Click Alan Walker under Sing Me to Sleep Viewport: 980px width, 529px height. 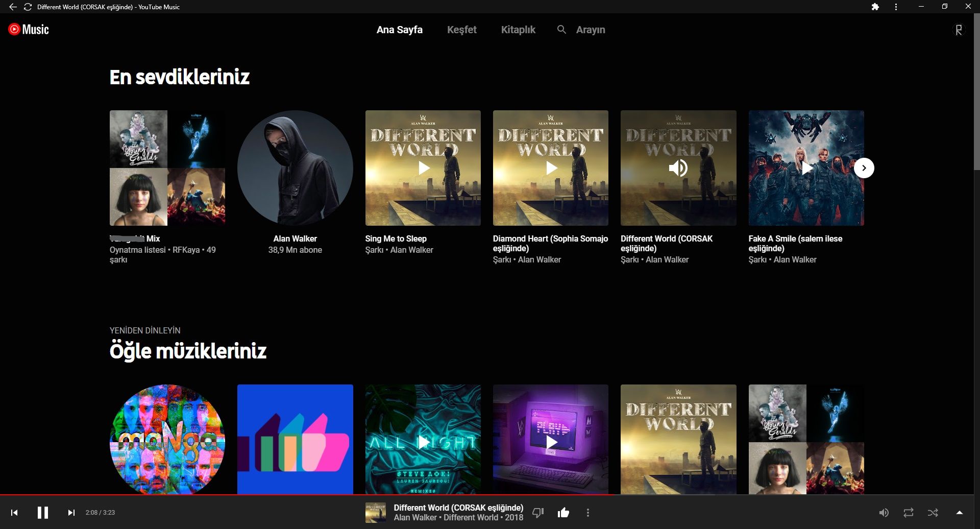tap(411, 250)
